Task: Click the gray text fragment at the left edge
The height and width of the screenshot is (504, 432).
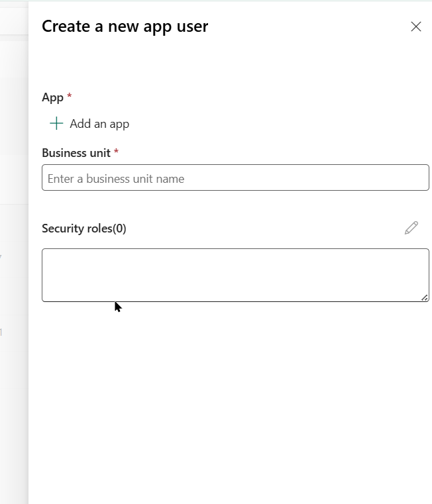Action: tap(1, 256)
